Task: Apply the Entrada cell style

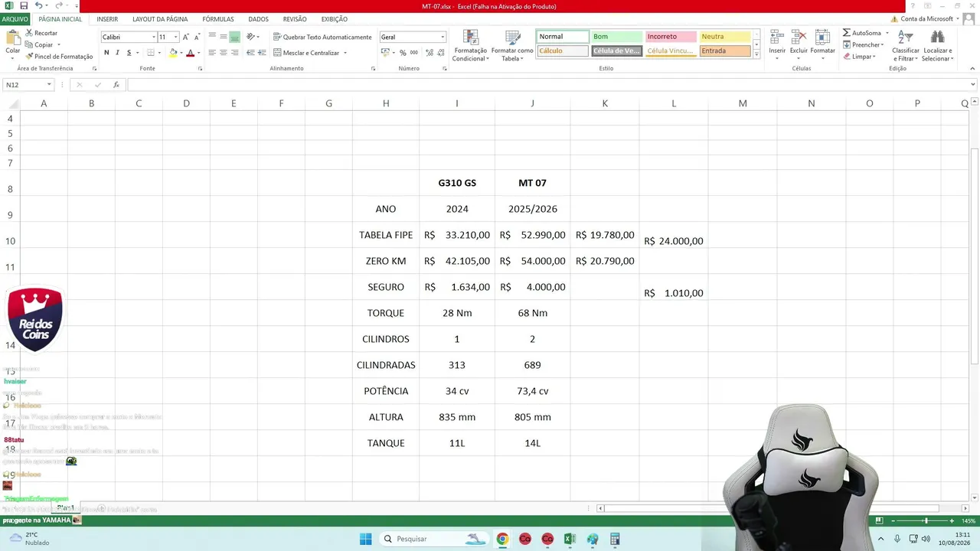Action: pos(724,51)
